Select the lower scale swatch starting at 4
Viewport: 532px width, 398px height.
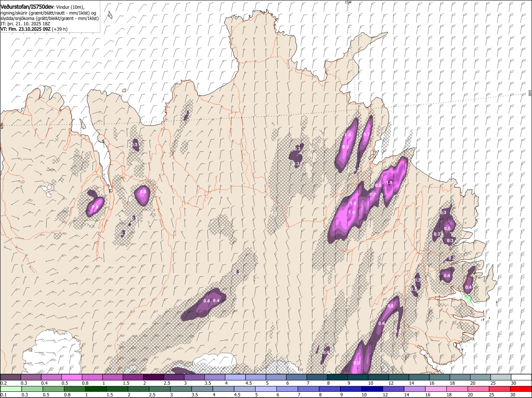coord(223,389)
